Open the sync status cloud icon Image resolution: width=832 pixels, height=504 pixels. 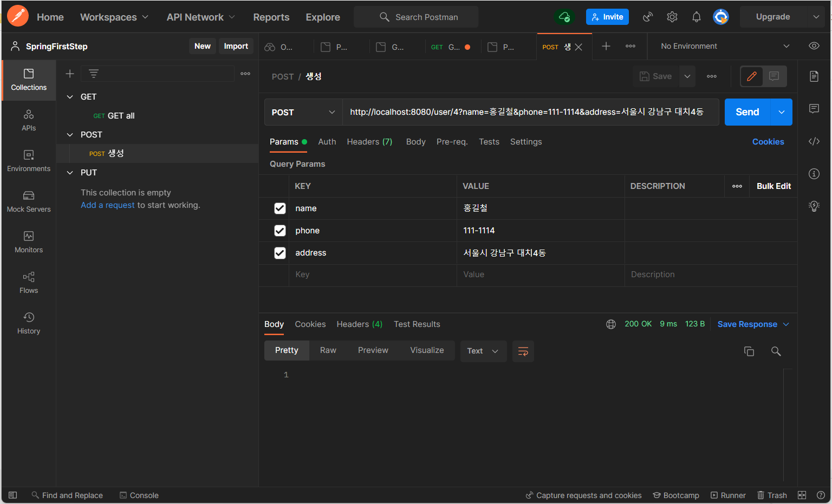564,17
